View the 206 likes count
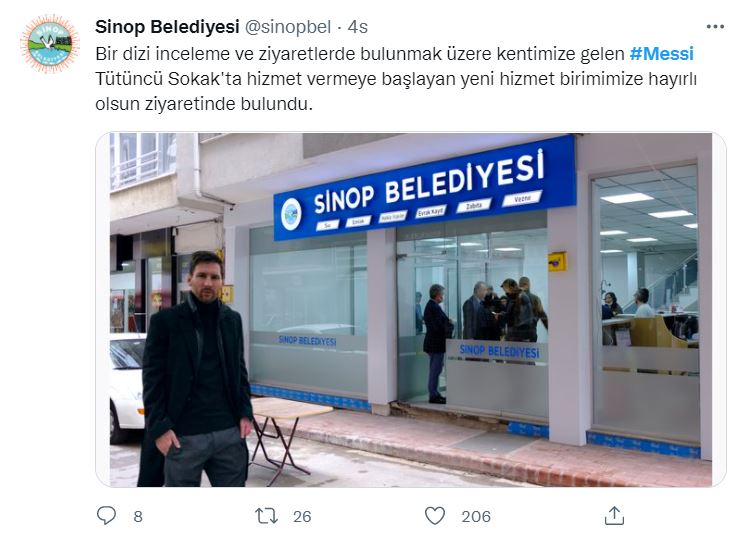 (476, 517)
